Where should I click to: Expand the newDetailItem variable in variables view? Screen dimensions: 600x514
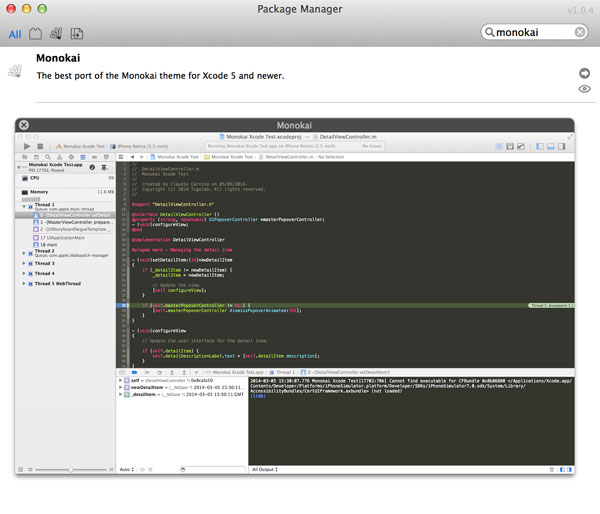point(120,387)
